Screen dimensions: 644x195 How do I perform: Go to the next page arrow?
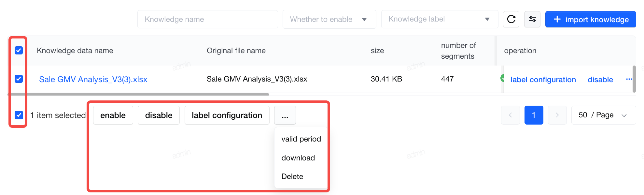coord(557,115)
